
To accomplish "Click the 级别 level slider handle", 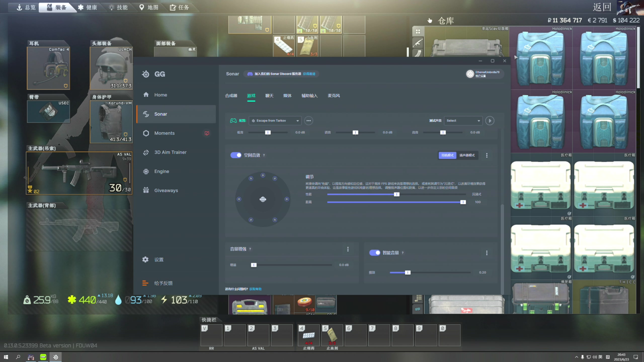I will 408,273.
